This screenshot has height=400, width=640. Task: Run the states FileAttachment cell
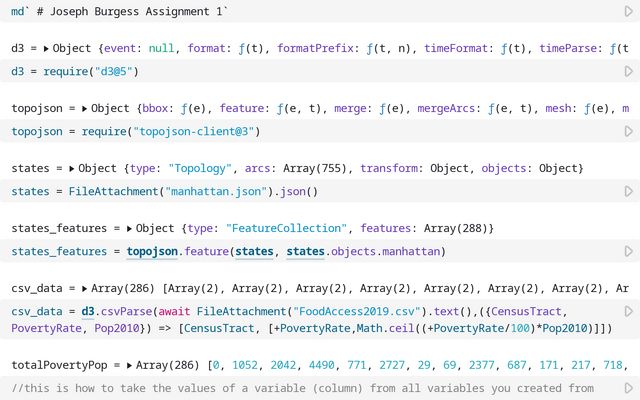pyautogui.click(x=629, y=191)
